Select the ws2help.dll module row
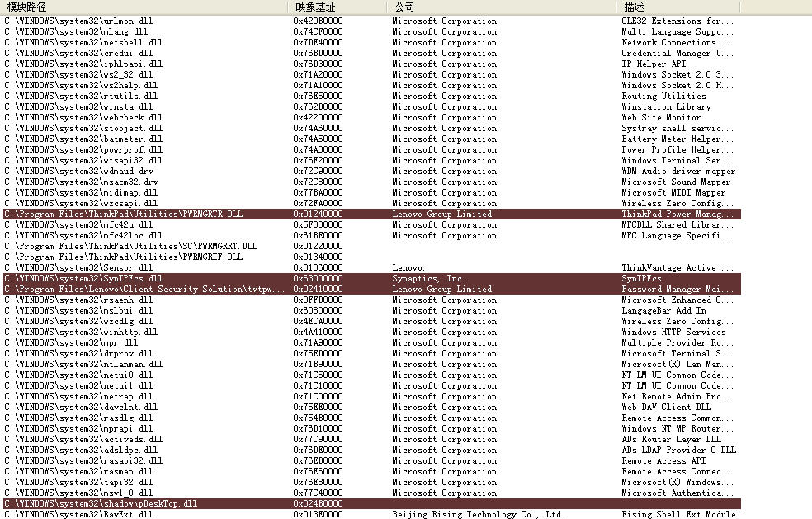 [372, 86]
